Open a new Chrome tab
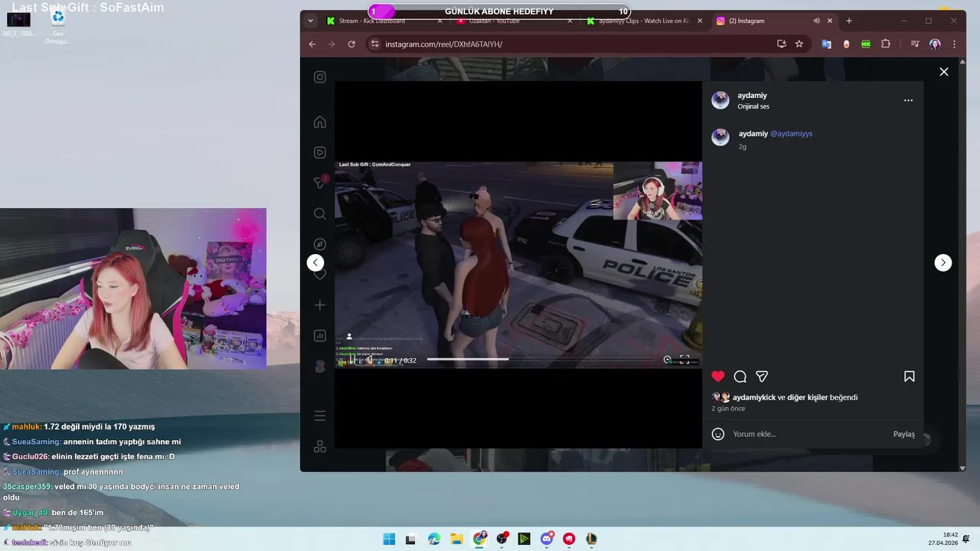The height and width of the screenshot is (551, 980). point(848,21)
